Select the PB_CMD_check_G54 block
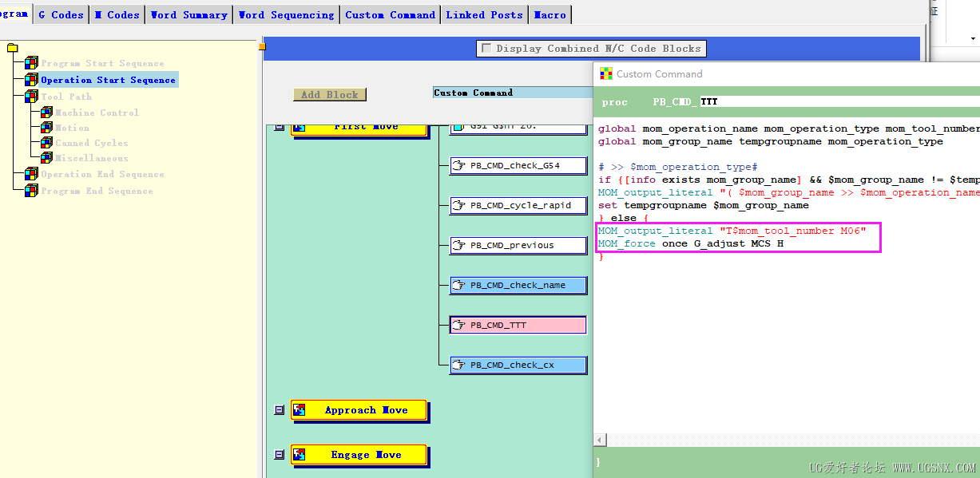The height and width of the screenshot is (478, 980). [x=518, y=166]
